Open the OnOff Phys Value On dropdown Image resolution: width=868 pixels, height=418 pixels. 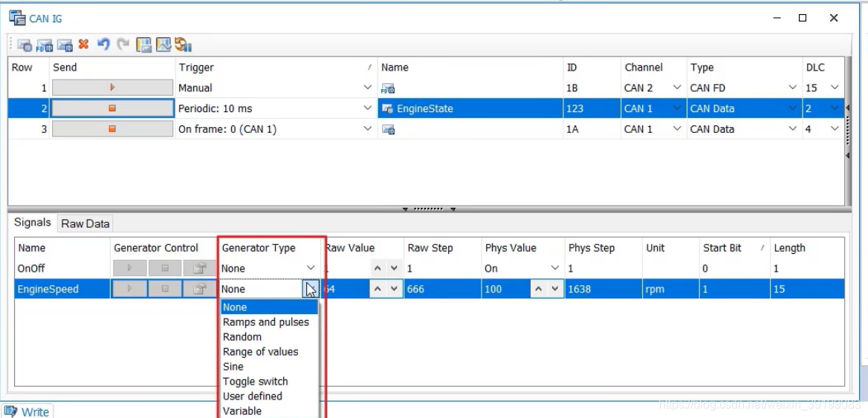555,268
